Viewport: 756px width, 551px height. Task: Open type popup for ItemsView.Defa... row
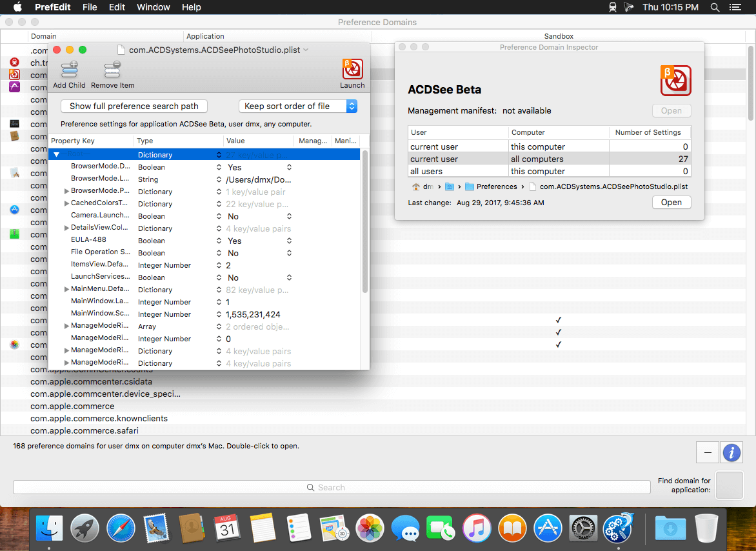click(219, 265)
